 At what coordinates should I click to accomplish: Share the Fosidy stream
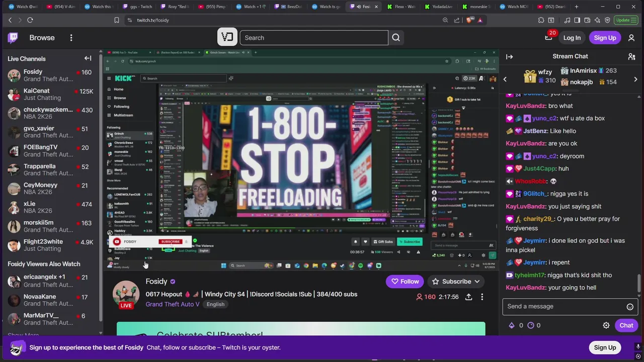click(x=468, y=297)
